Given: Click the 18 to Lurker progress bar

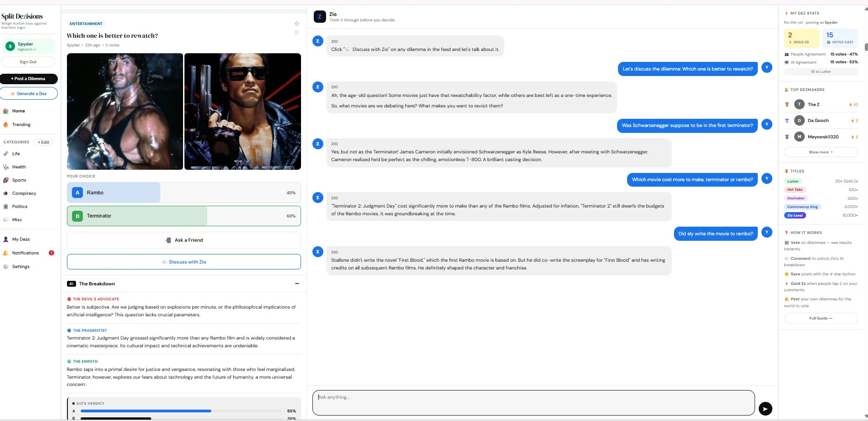Looking at the screenshot, I should click(x=821, y=71).
